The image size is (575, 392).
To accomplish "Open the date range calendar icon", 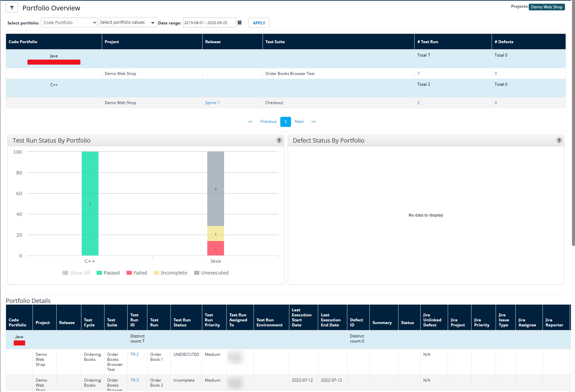I will point(239,23).
